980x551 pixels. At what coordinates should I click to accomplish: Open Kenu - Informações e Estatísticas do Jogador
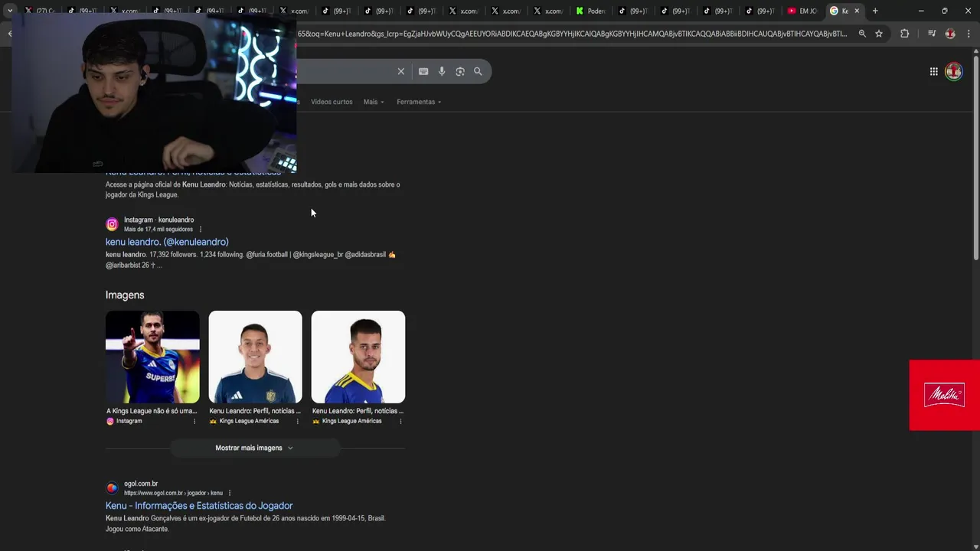tap(199, 506)
